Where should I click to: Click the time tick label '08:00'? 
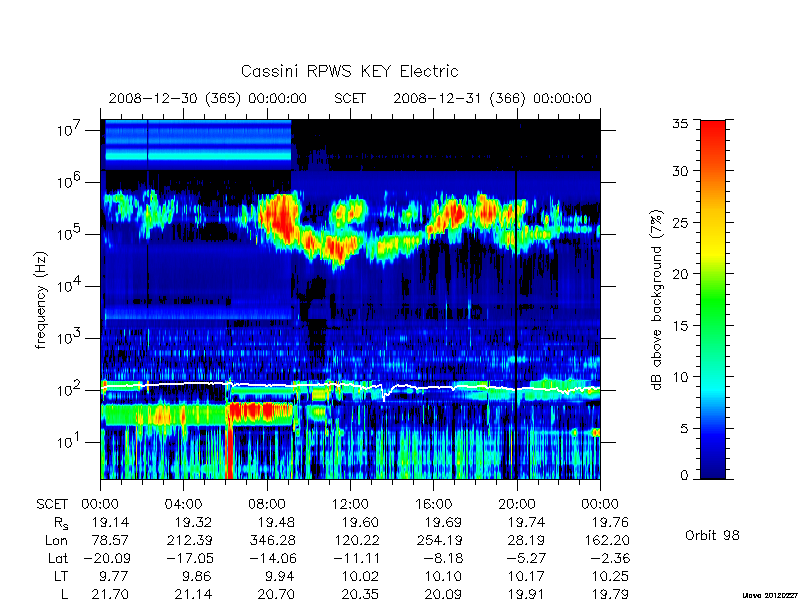tap(267, 505)
